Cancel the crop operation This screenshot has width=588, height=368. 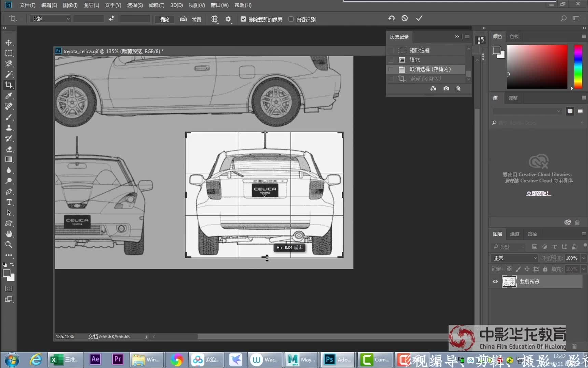(405, 18)
